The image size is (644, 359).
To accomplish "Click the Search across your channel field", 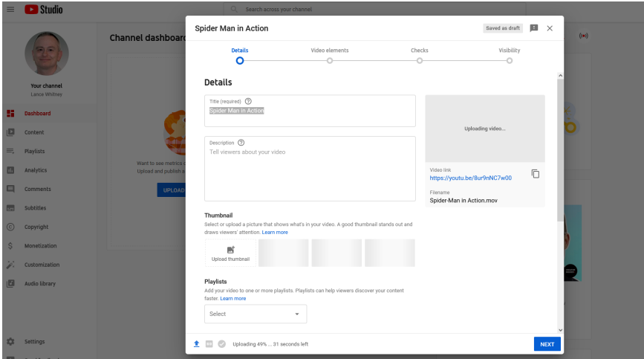I will click(x=374, y=9).
